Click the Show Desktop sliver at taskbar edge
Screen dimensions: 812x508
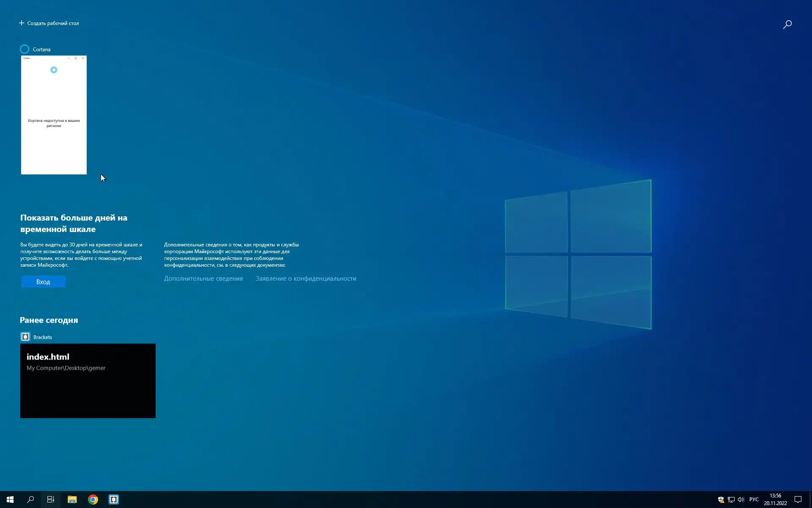click(810, 500)
